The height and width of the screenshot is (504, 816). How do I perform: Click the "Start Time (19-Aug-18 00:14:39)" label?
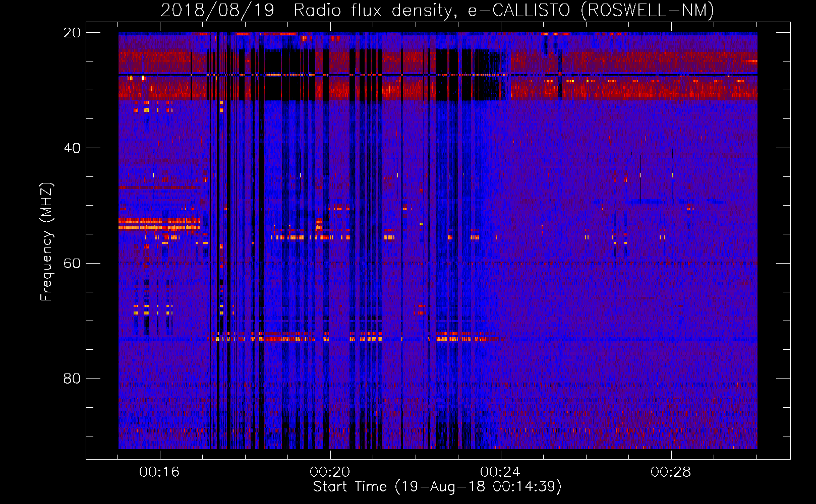coord(437,487)
